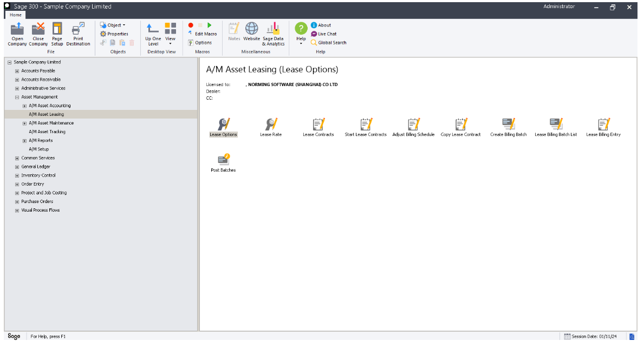Screen dimensions: 644x347
Task: Open Global Search
Action: click(329, 42)
